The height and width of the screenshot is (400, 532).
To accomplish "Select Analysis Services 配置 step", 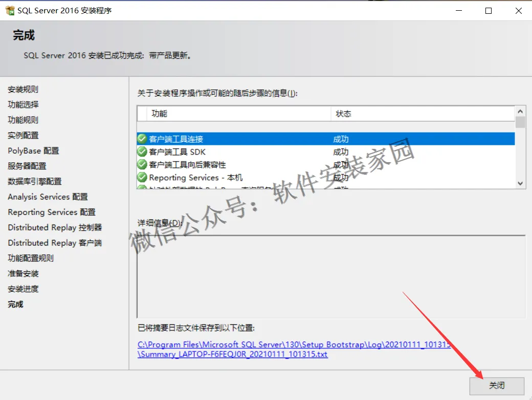I will [48, 197].
